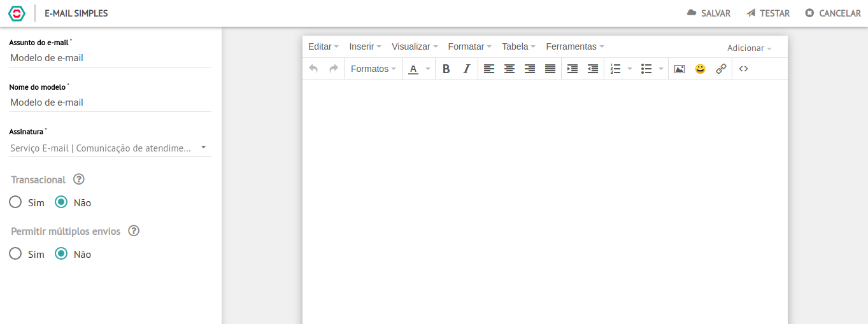The image size is (868, 324).
Task: Open the Adicionar dropdown
Action: (750, 48)
